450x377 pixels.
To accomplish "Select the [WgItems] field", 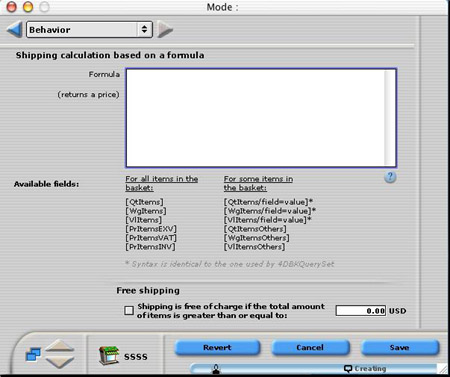I will pyautogui.click(x=146, y=211).
